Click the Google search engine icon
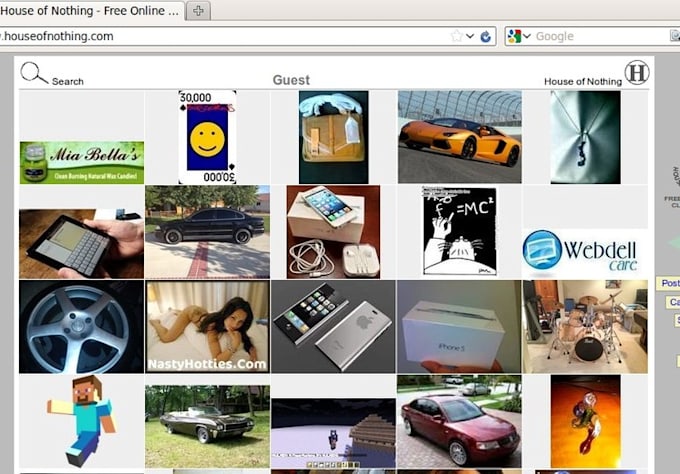Screen dimensions: 680x474 point(514,36)
